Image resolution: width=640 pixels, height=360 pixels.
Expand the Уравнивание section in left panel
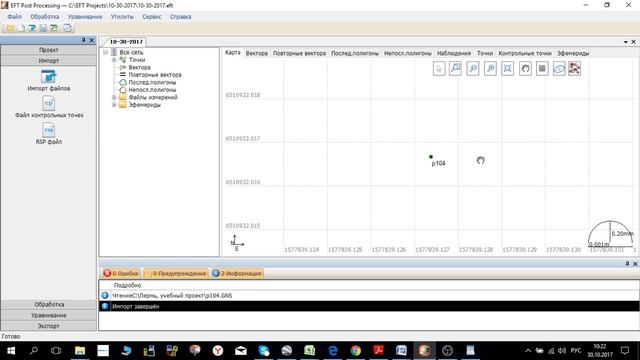(49, 316)
